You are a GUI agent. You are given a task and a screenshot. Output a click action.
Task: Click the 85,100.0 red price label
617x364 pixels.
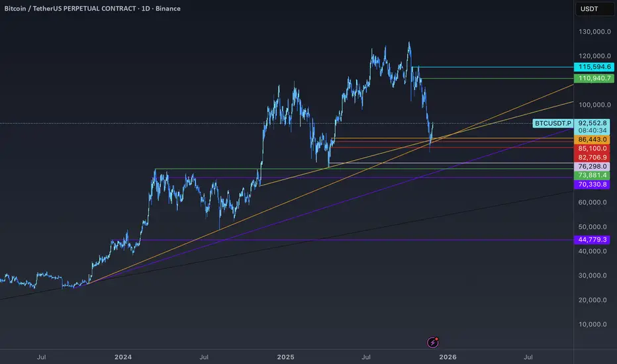[593, 148]
